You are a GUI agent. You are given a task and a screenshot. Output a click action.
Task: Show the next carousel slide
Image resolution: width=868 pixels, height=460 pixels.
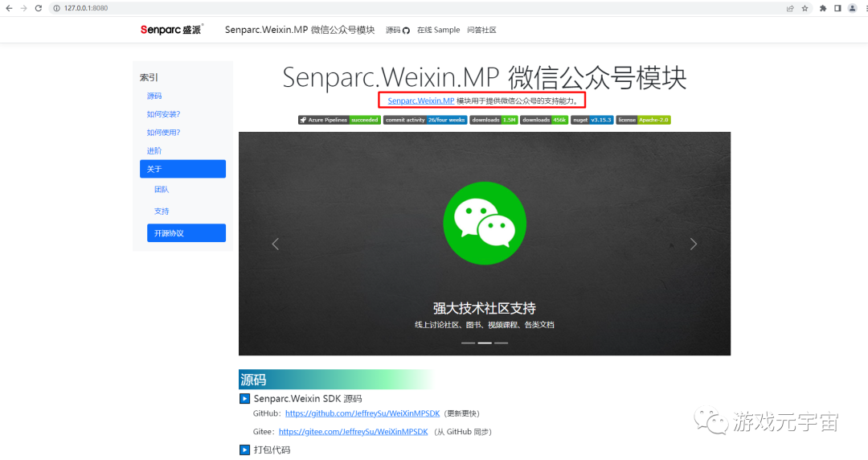click(x=693, y=244)
